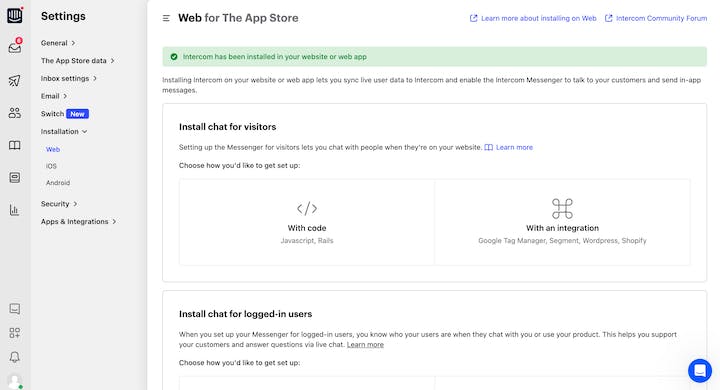Open the Messenger preview icon in sidebar

point(15,309)
